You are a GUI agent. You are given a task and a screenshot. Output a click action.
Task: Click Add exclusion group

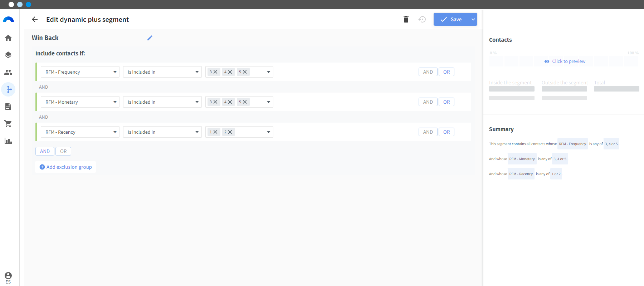(x=65, y=167)
